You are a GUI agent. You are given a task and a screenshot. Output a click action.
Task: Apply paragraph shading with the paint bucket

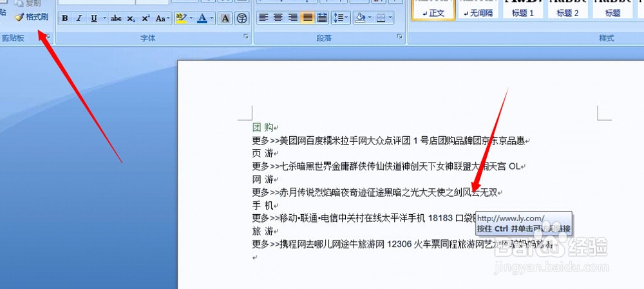[x=360, y=17]
